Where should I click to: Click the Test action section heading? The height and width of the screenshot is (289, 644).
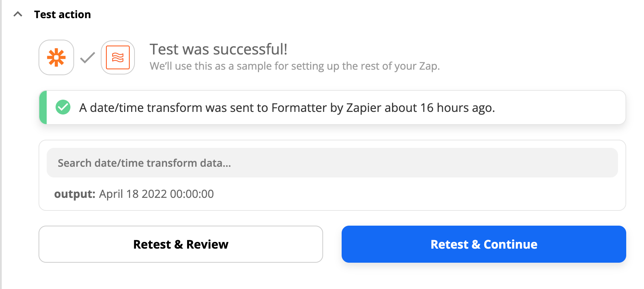tap(62, 14)
